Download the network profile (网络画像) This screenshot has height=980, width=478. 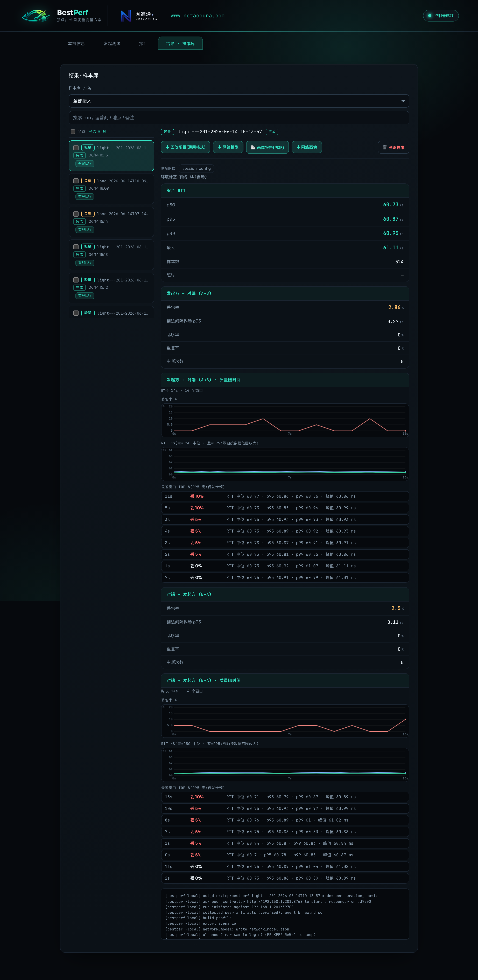coord(306,147)
